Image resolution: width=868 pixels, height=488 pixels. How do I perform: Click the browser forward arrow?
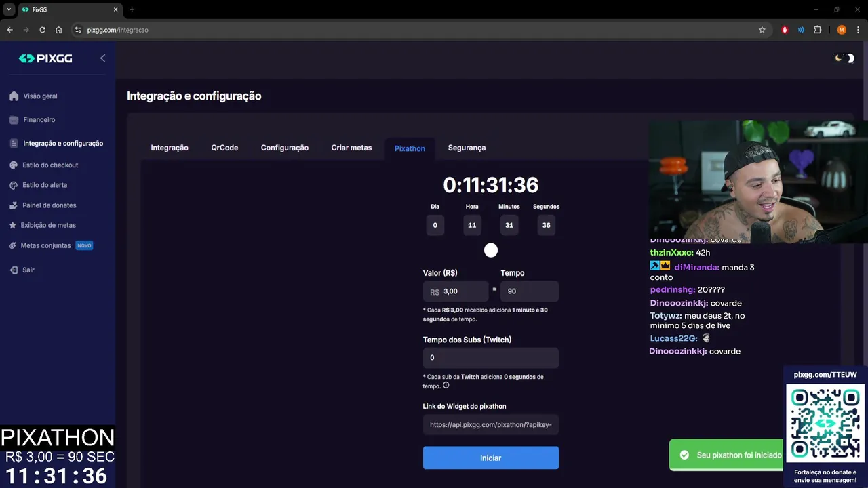coord(26,30)
